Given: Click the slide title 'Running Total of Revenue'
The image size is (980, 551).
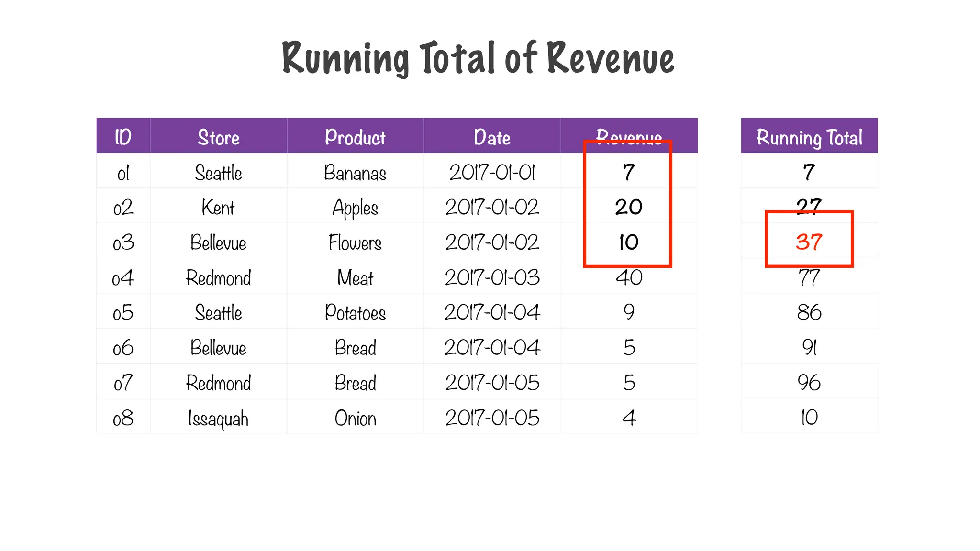Looking at the screenshot, I should tap(478, 58).
